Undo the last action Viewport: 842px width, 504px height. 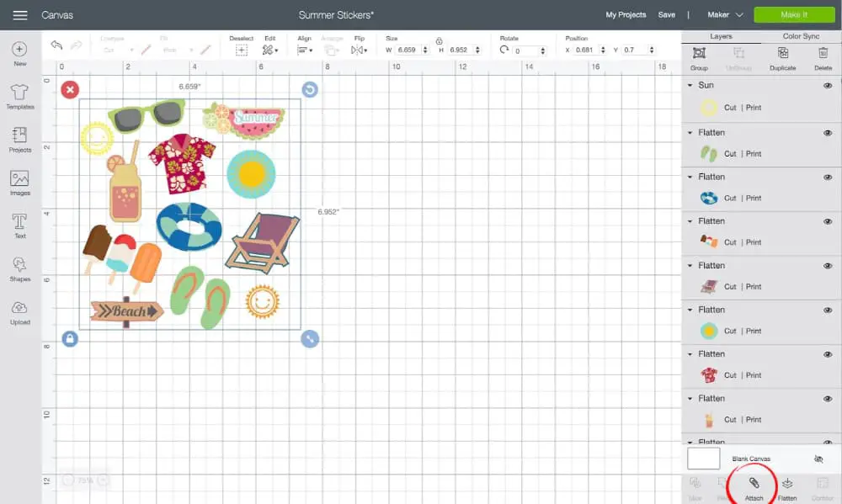pos(56,45)
